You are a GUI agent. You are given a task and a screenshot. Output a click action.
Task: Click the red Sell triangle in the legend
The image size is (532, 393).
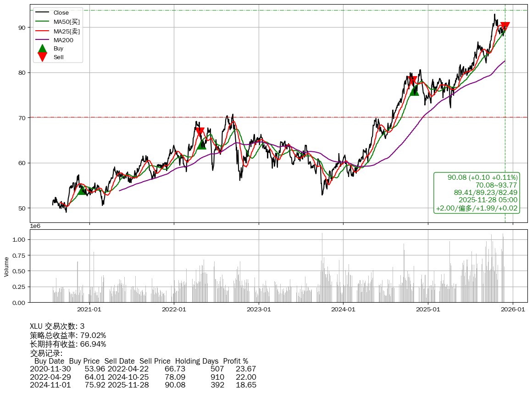pyautogui.click(x=42, y=57)
